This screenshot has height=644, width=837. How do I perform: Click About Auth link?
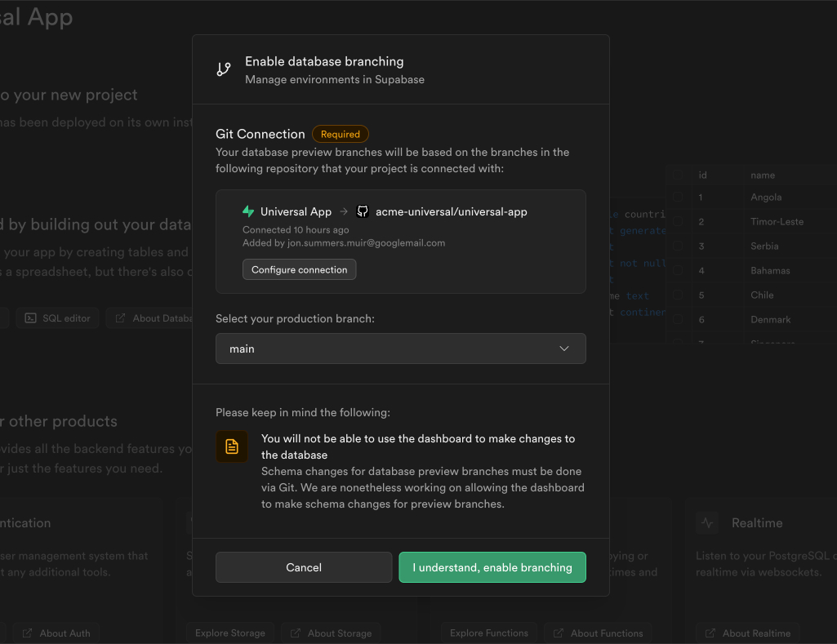click(x=56, y=633)
